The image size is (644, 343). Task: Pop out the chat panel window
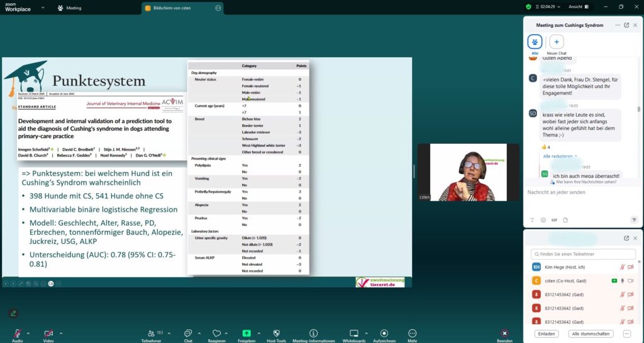click(x=626, y=25)
